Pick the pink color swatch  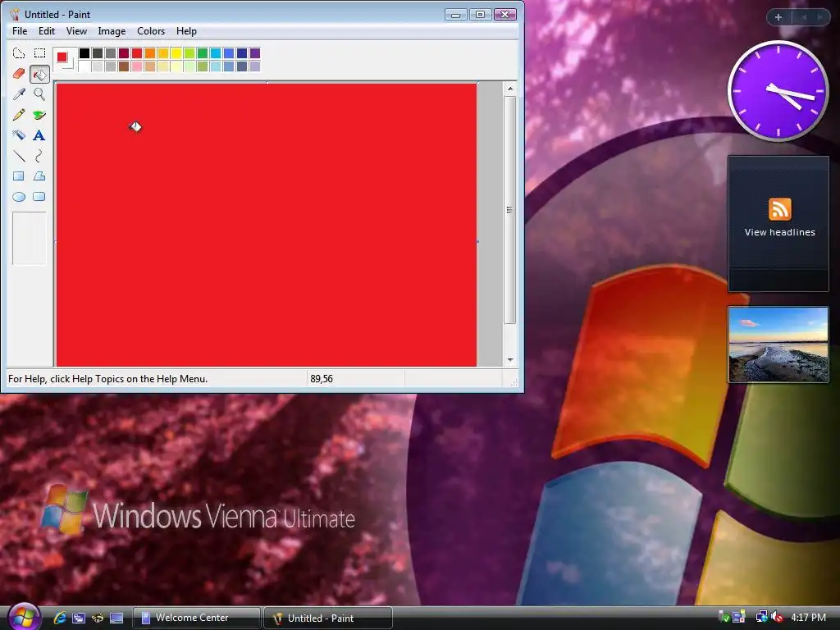[x=137, y=66]
